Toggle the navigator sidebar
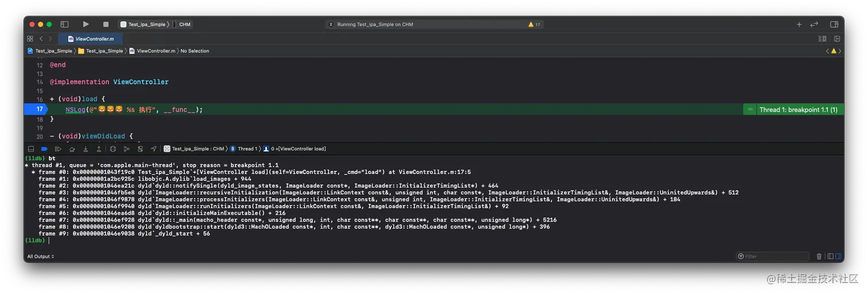Screen dimensions: 868x294 click(x=64, y=25)
